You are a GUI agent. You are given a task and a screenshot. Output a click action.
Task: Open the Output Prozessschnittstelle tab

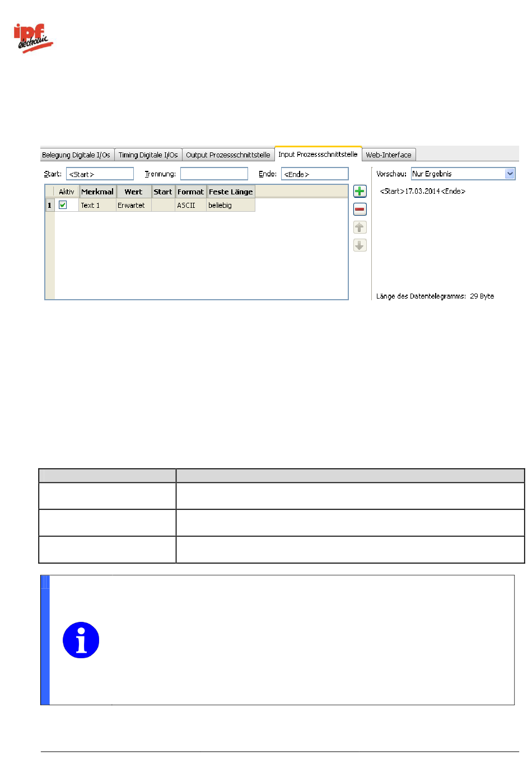tap(228, 155)
